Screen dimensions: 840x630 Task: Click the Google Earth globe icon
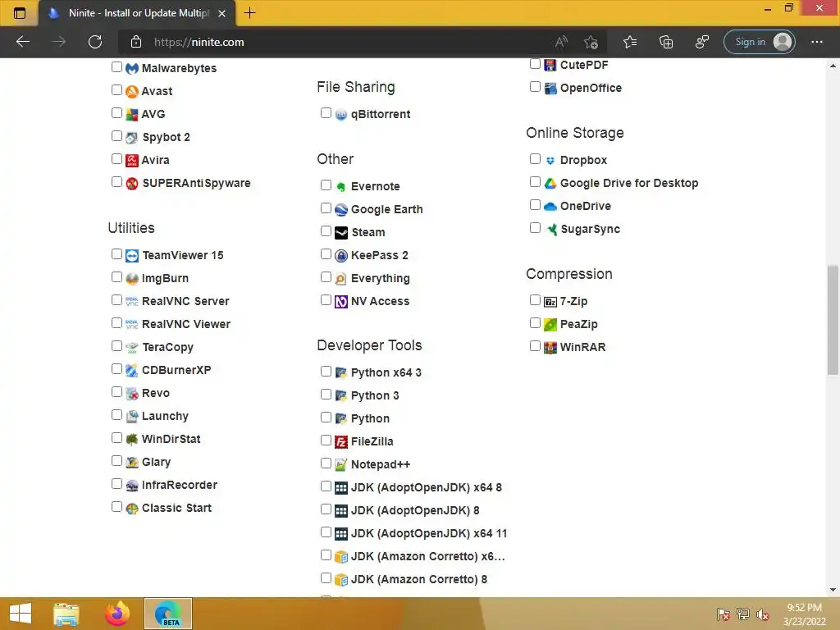coord(341,209)
